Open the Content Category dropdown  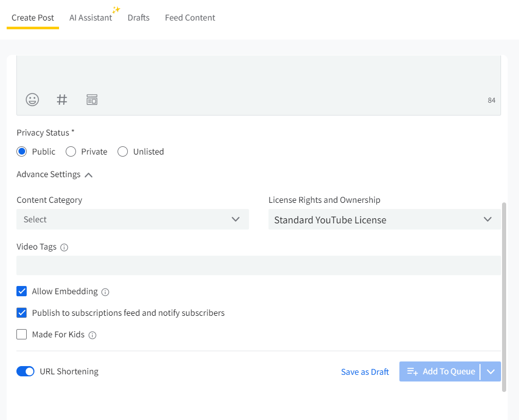tap(132, 219)
